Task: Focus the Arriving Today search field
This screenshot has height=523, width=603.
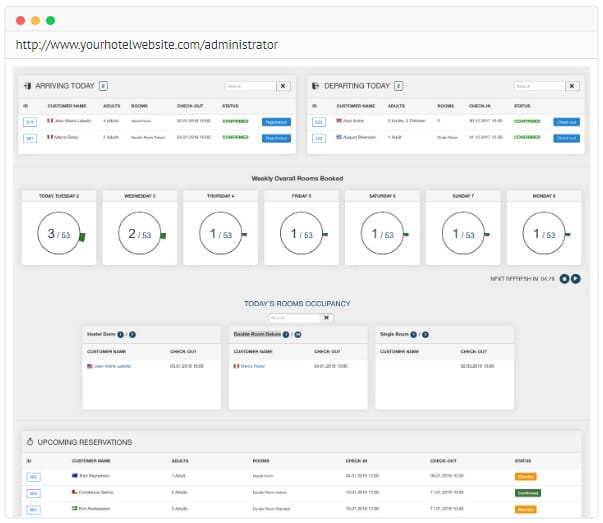Action: [251, 86]
